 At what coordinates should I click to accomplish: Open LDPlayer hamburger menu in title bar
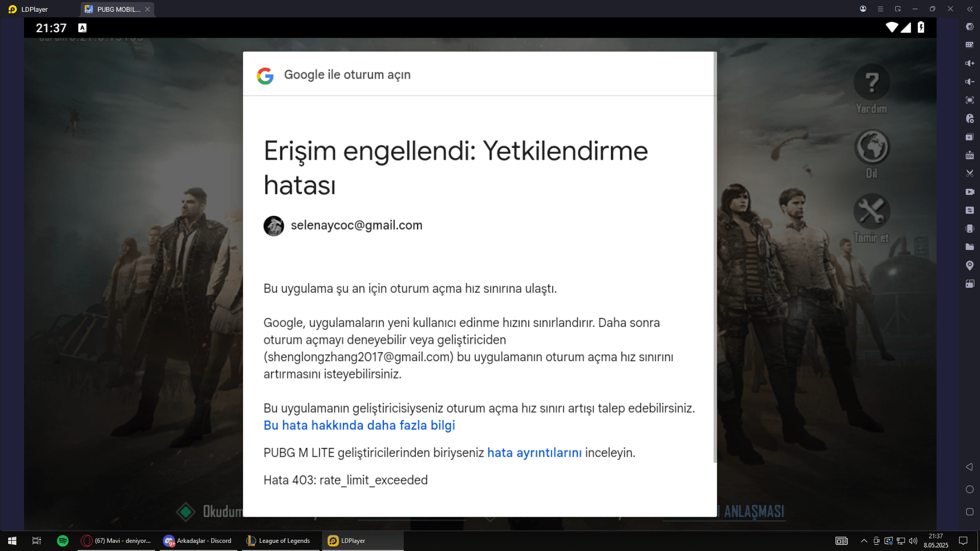pos(880,9)
